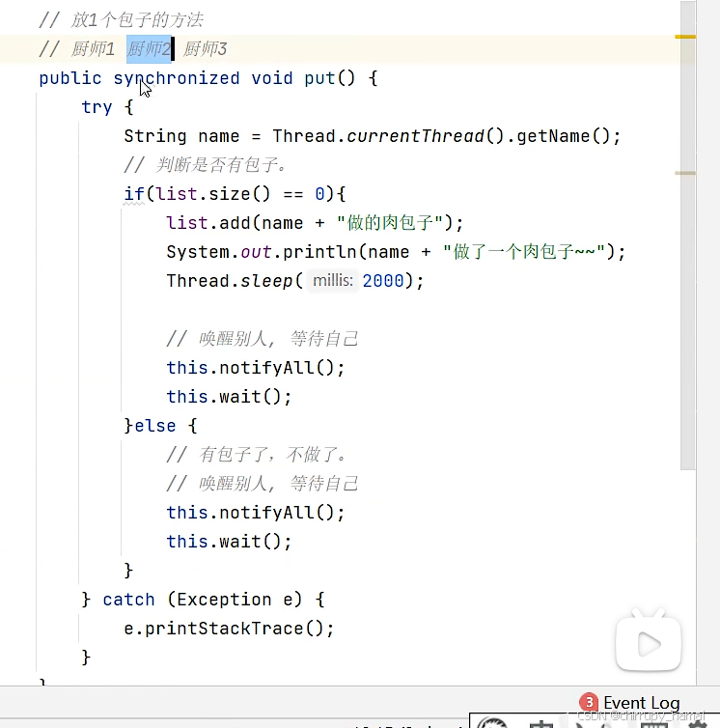
Task: Click the second this.notifyAll() in else block
Action: 256,513
